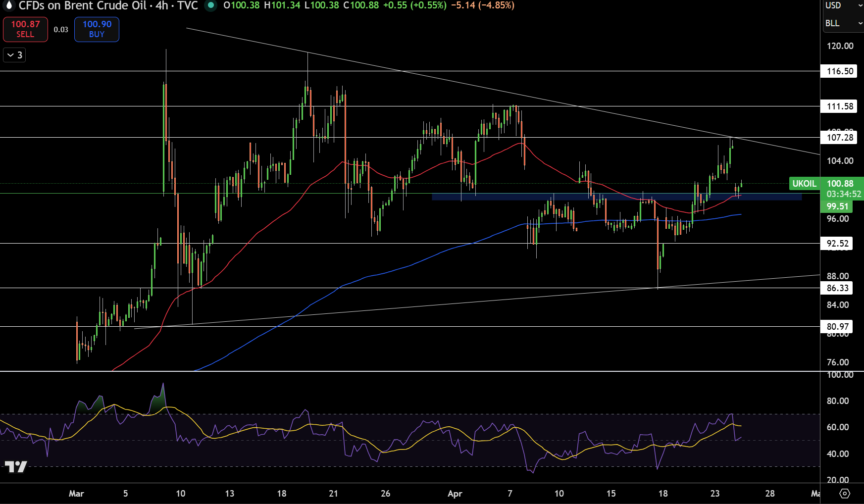Click the RSI 60.00 scale label

[x=838, y=427]
